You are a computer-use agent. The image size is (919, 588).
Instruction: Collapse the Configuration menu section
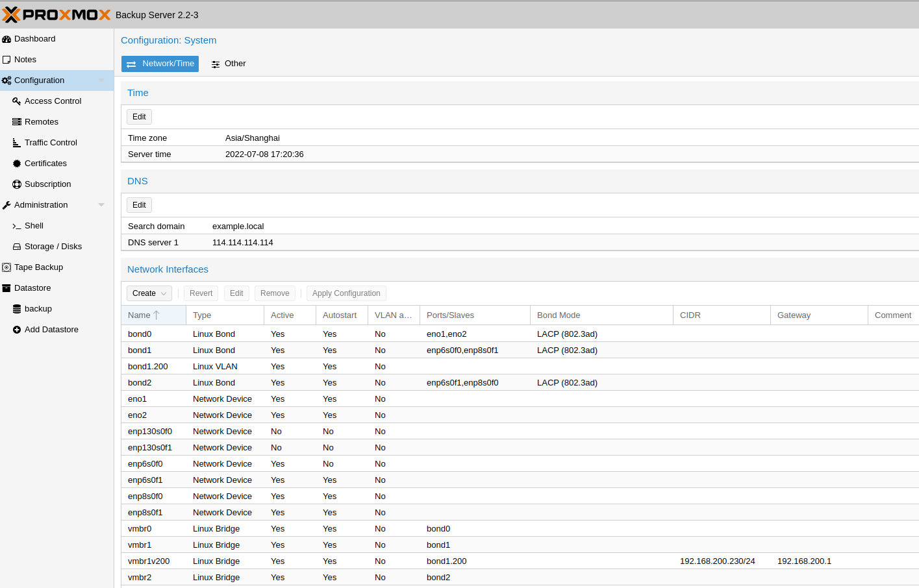click(101, 80)
